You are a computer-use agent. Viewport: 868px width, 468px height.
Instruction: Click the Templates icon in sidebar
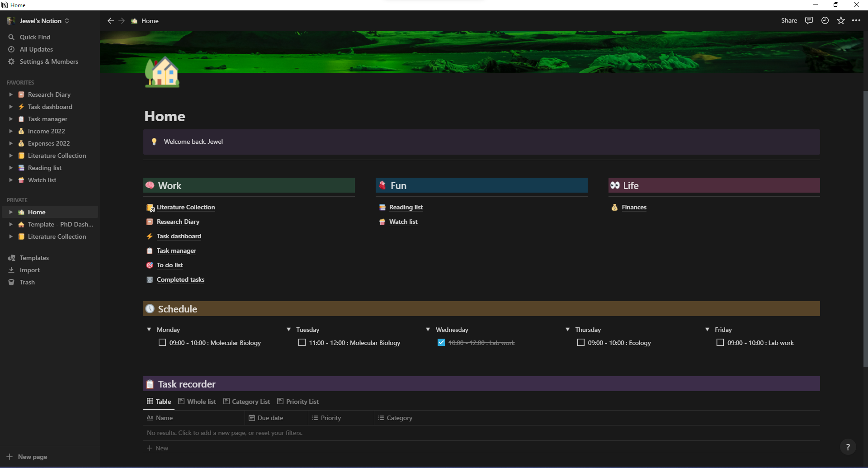[11, 258]
